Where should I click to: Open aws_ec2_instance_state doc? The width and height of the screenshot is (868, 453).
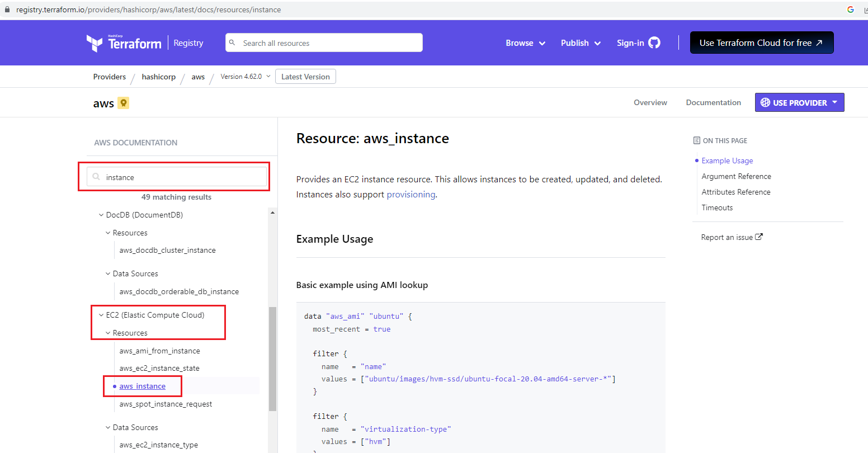pyautogui.click(x=159, y=368)
